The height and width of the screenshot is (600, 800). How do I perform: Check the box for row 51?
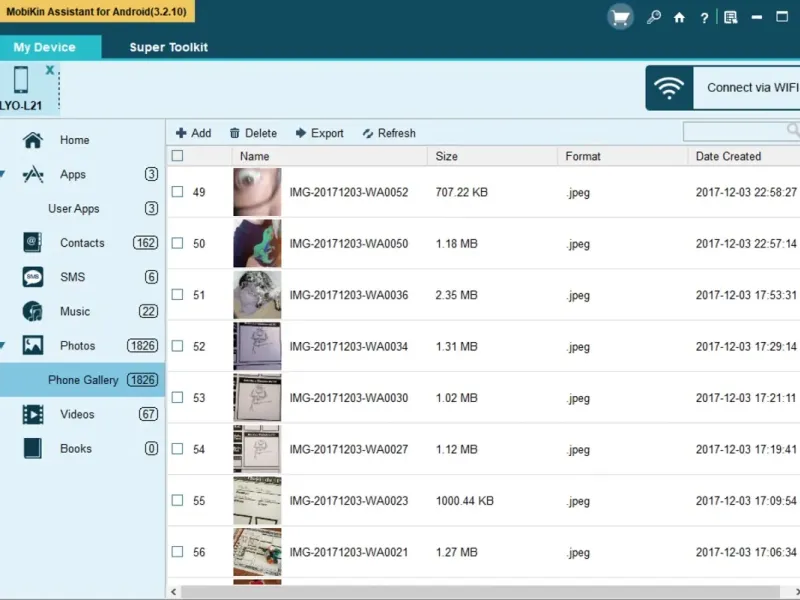(177, 294)
